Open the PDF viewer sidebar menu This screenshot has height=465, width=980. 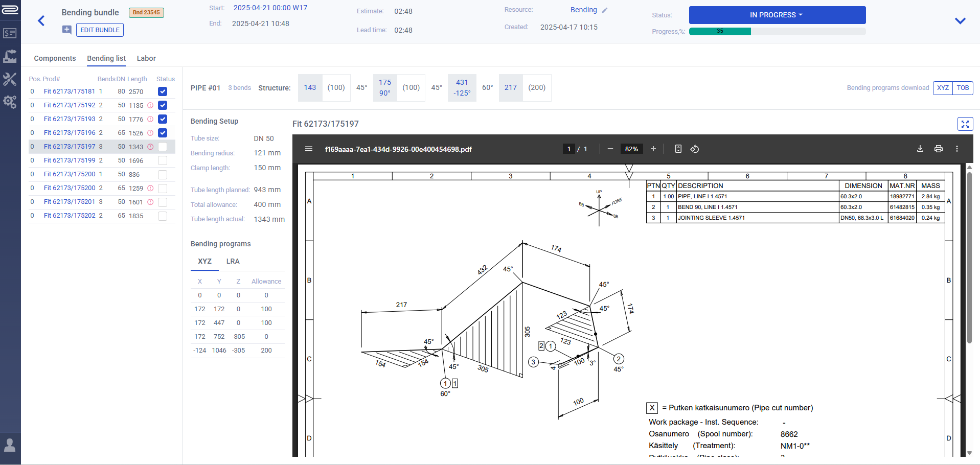pos(309,149)
